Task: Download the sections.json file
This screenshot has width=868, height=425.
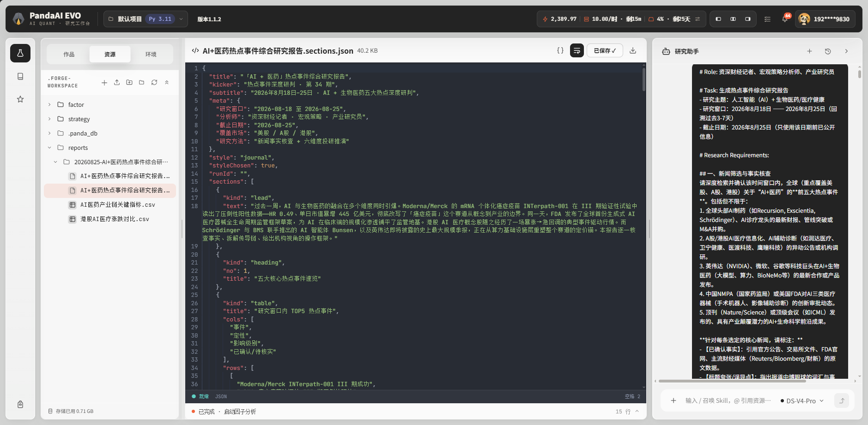Action: click(x=633, y=50)
